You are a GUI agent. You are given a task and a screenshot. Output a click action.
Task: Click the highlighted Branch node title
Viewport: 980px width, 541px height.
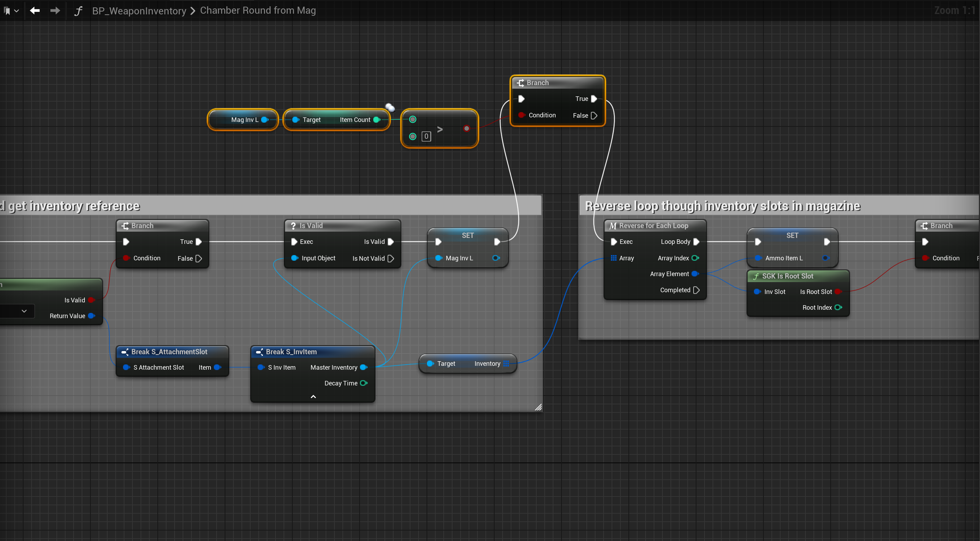pyautogui.click(x=537, y=82)
